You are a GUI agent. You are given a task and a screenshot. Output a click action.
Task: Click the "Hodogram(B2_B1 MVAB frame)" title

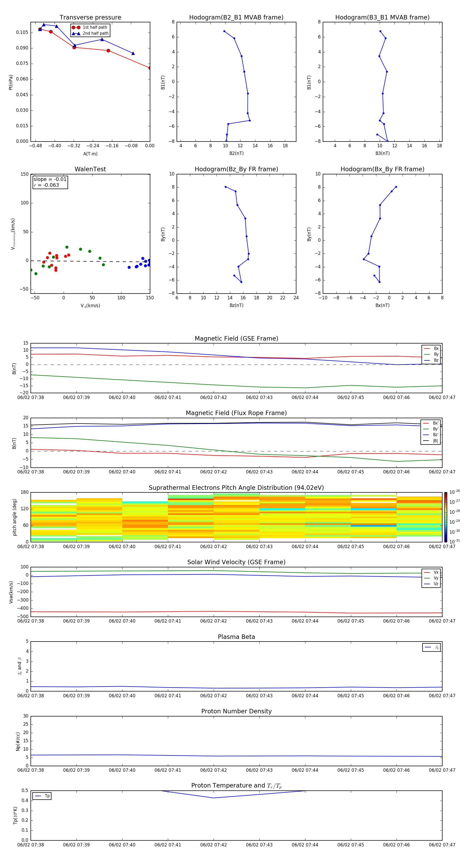pyautogui.click(x=236, y=18)
